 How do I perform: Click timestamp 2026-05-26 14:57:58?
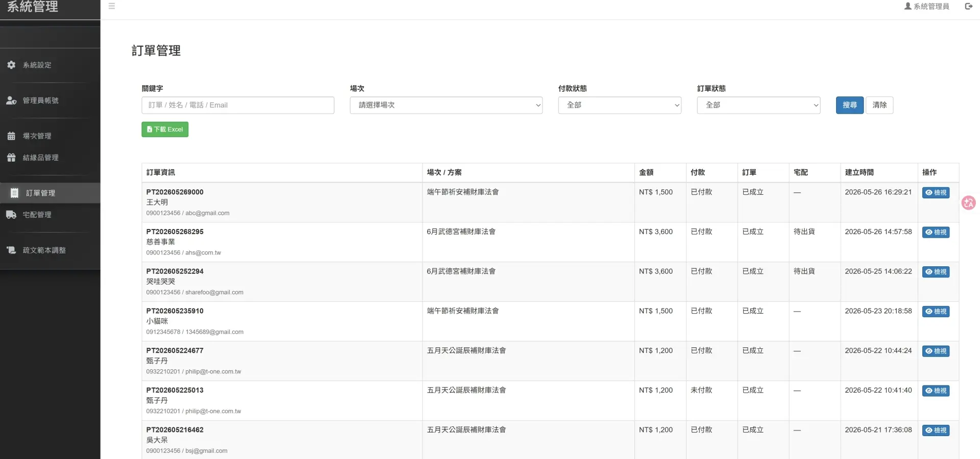point(878,232)
